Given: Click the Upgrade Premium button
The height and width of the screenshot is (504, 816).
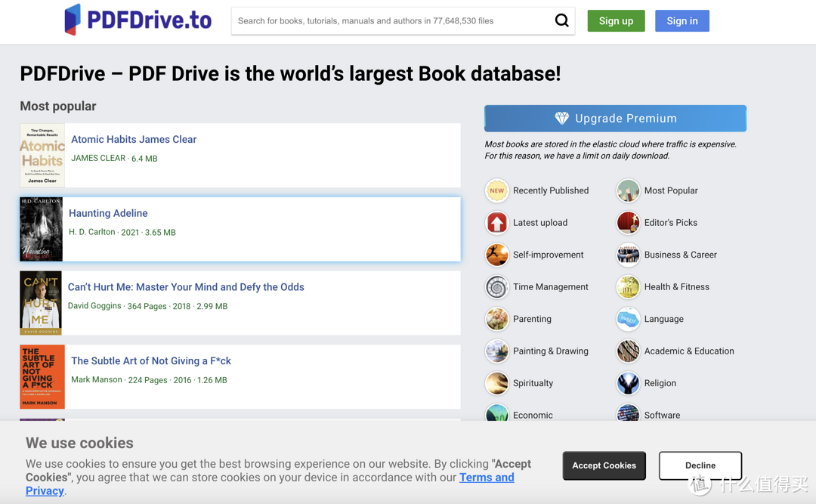Looking at the screenshot, I should pos(615,118).
